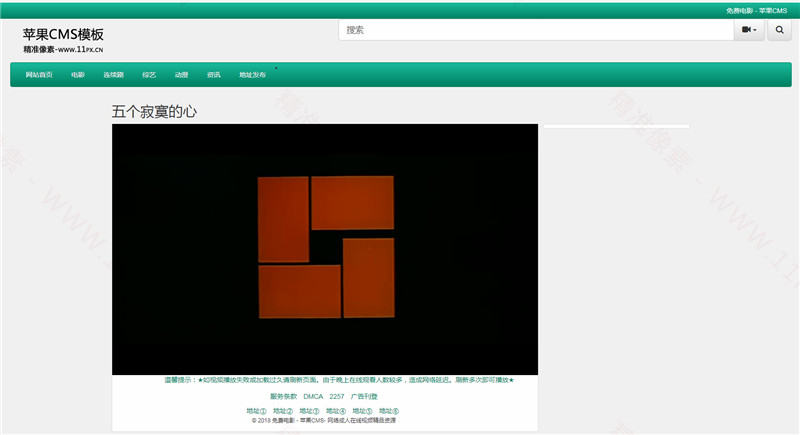Open the 地址发布 nav item

tap(253, 74)
